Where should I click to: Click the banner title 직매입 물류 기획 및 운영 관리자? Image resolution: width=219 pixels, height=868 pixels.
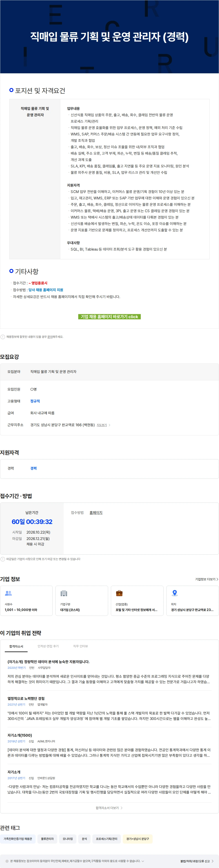click(x=109, y=36)
